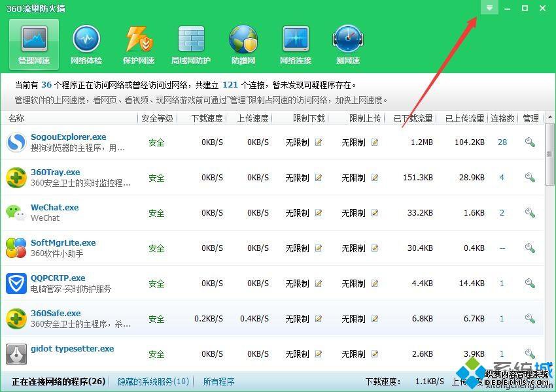
Task: Open the 保护网速 speed protection tool
Action: (x=139, y=44)
